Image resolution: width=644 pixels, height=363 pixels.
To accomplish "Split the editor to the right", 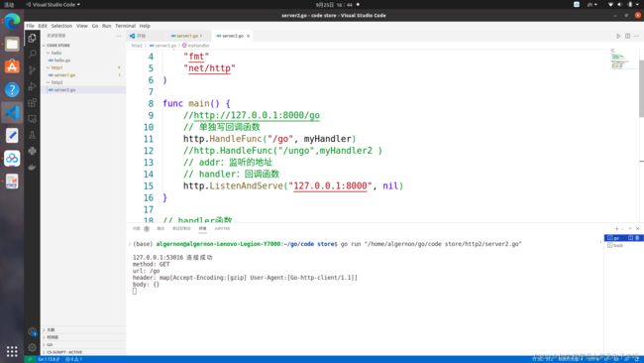I will click(627, 36).
